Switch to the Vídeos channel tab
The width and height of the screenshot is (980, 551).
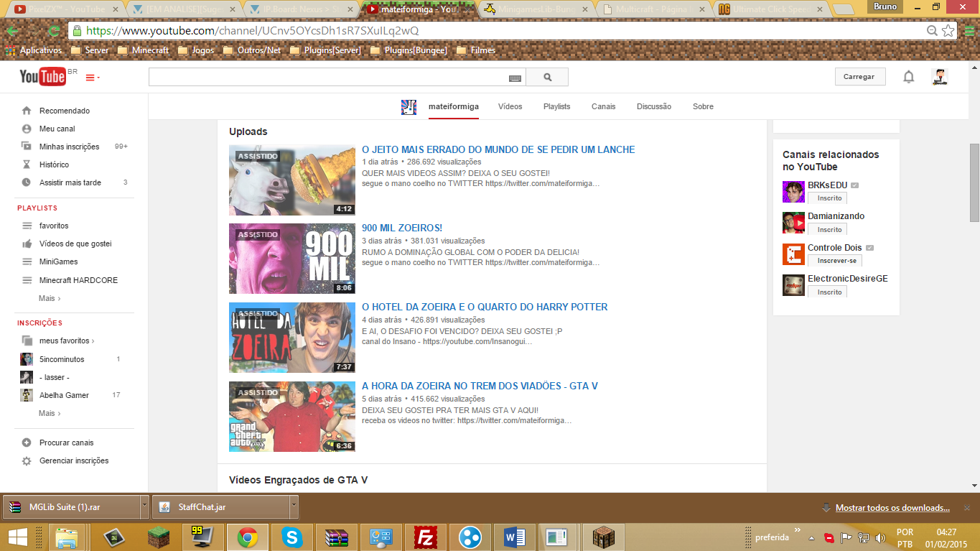[510, 106]
